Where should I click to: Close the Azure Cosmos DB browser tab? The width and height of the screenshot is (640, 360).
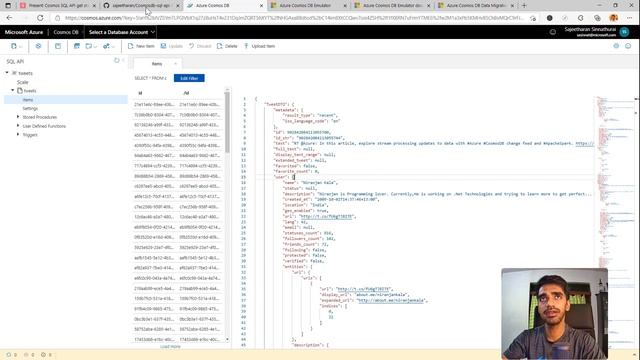point(262,6)
